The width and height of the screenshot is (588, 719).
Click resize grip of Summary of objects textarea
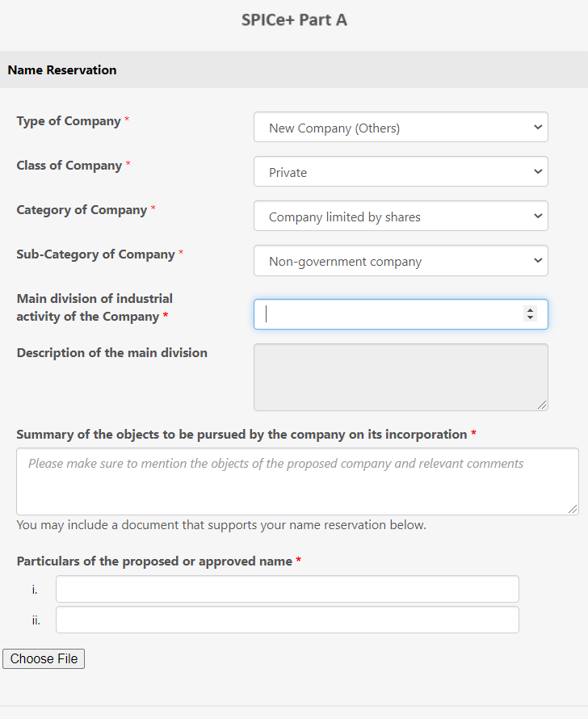click(x=573, y=510)
